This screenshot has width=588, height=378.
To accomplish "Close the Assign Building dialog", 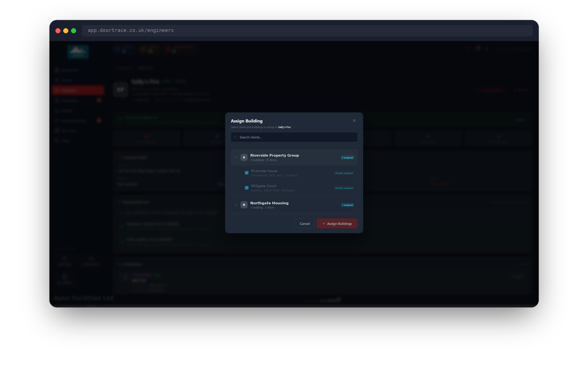I will [x=354, y=121].
